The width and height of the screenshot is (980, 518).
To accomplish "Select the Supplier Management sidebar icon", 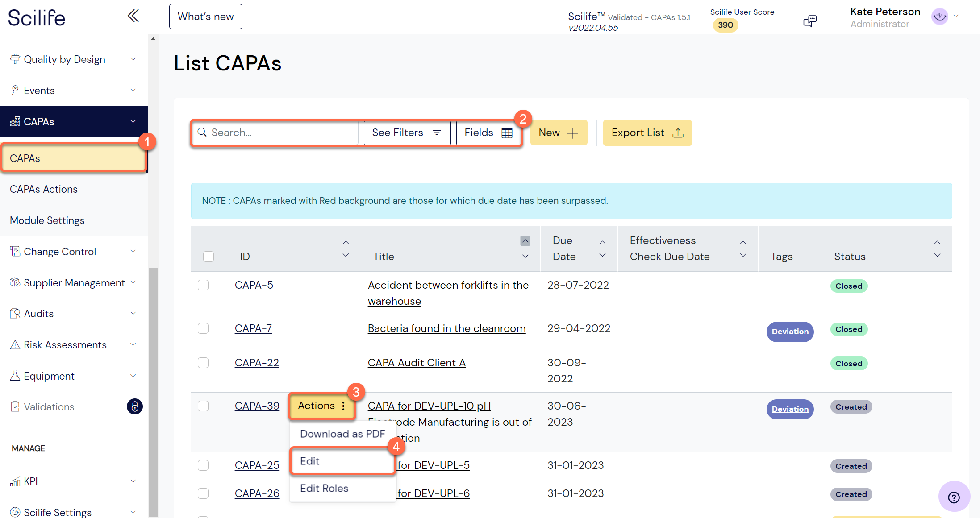I will click(x=15, y=282).
